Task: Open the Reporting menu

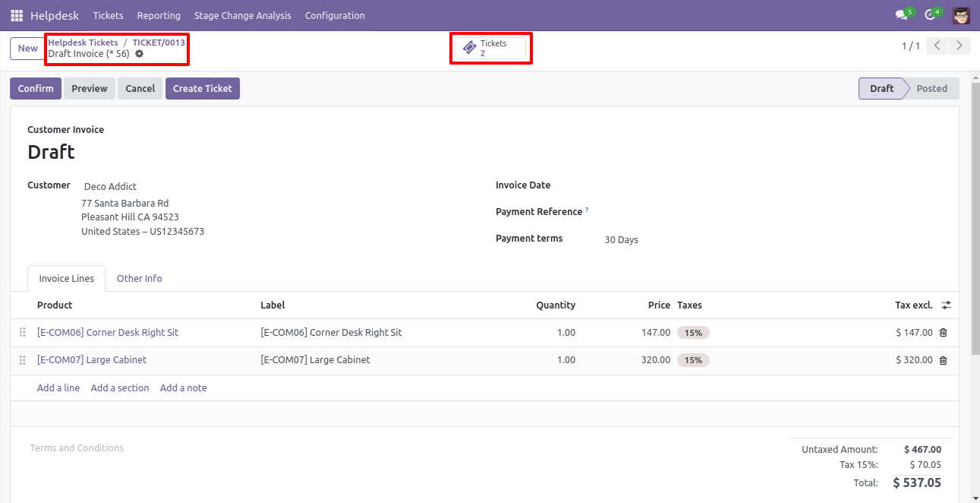Action: coord(159,15)
